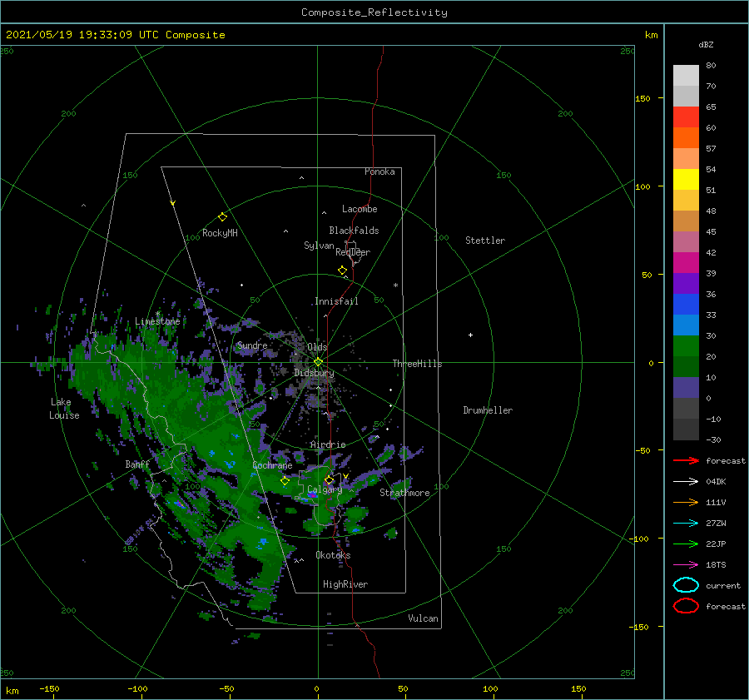Click the Strathmore label
Image resolution: width=749 pixels, height=700 pixels.
pyautogui.click(x=404, y=493)
